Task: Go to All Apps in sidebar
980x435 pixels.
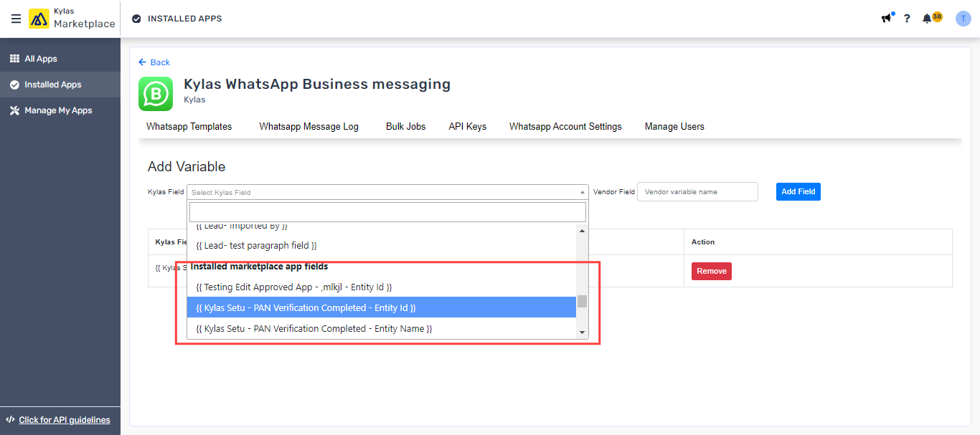Action: click(x=60, y=59)
